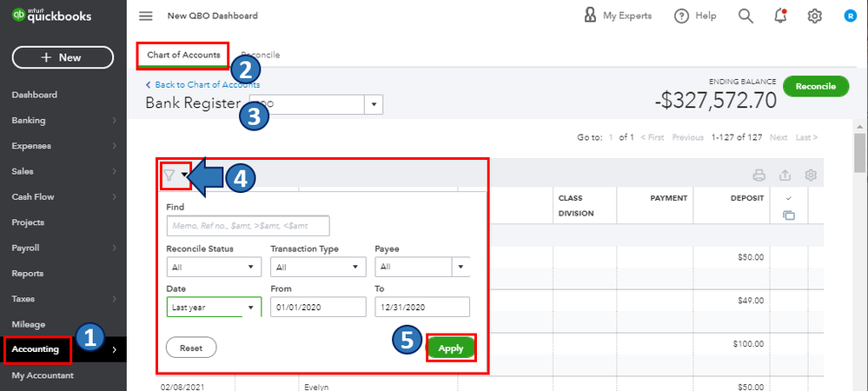
Task: Expand the Banking submenu
Action: 114,120
